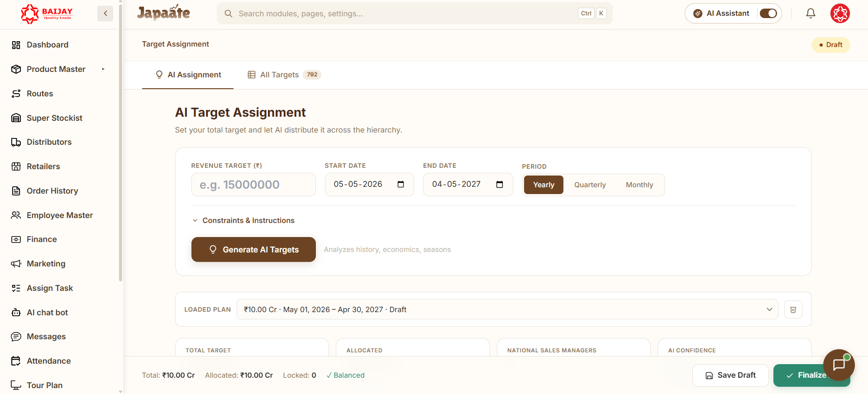Viewport: 868px width, 394px height.
Task: Click the AI chat bot icon
Action: (16, 313)
